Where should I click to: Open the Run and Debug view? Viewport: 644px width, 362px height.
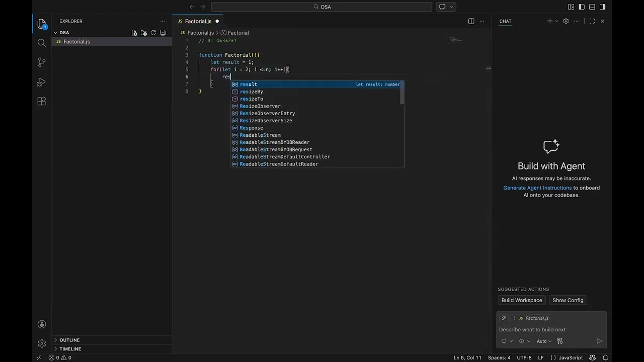coord(42,82)
